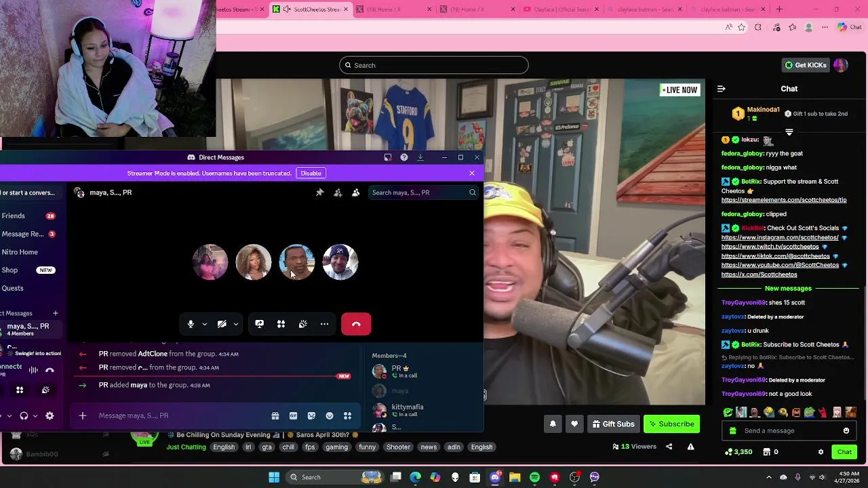Open Spotify from the taskbar
Viewport: 868px width, 488px height.
[x=534, y=477]
